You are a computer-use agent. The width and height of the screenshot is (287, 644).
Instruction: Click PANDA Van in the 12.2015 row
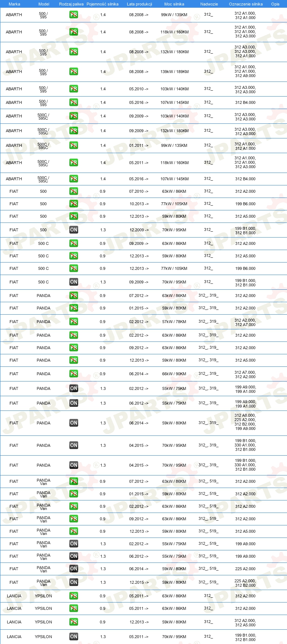44,582
